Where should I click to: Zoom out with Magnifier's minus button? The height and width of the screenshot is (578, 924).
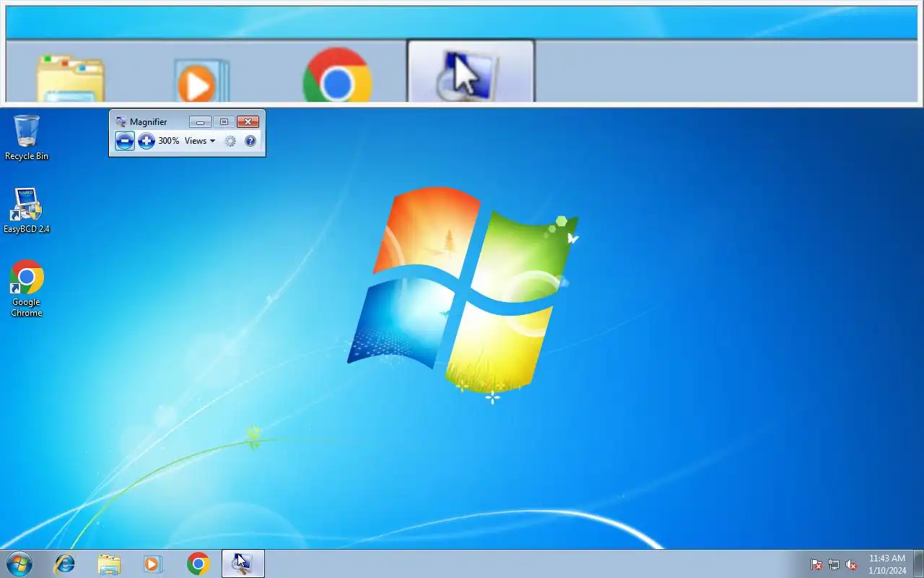point(125,141)
